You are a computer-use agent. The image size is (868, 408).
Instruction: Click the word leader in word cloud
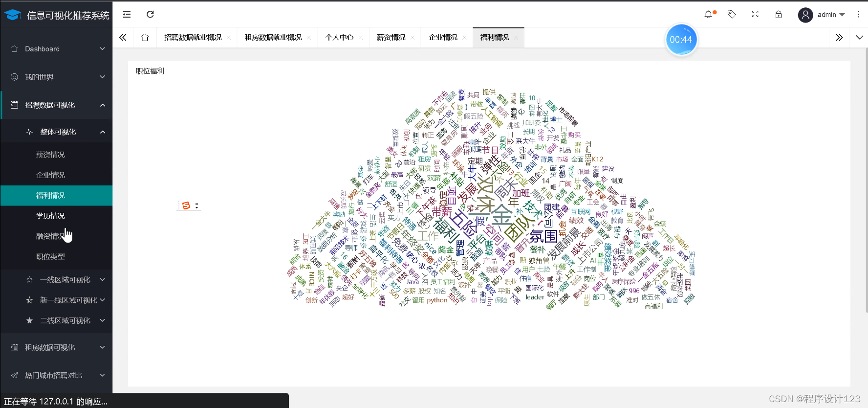pos(535,297)
